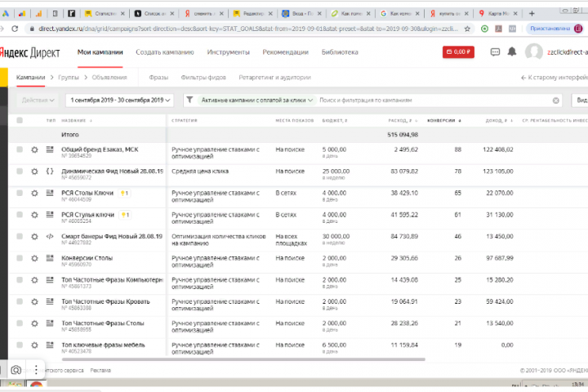Check the box for Конверсии Столы

coord(20,258)
